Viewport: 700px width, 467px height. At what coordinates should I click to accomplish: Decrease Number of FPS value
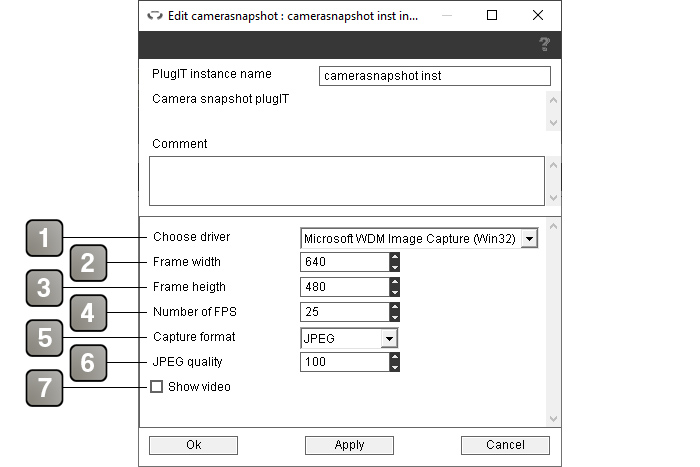(395, 317)
